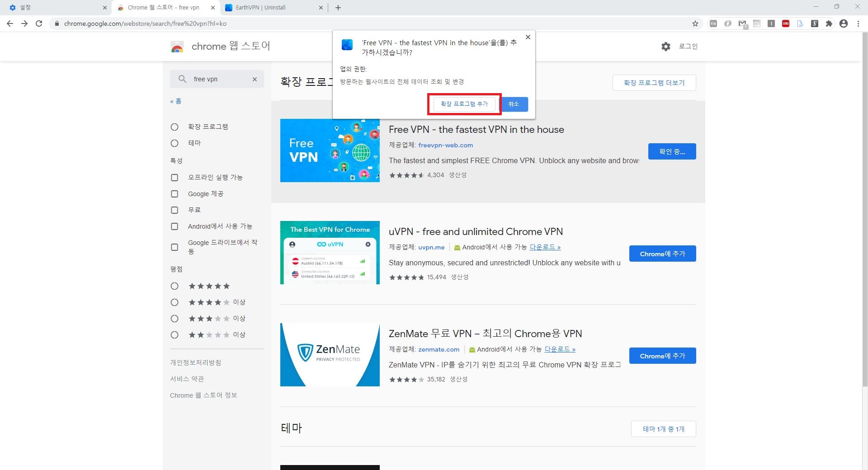The width and height of the screenshot is (868, 470).
Task: Click the lock icon in address bar
Action: click(x=57, y=23)
